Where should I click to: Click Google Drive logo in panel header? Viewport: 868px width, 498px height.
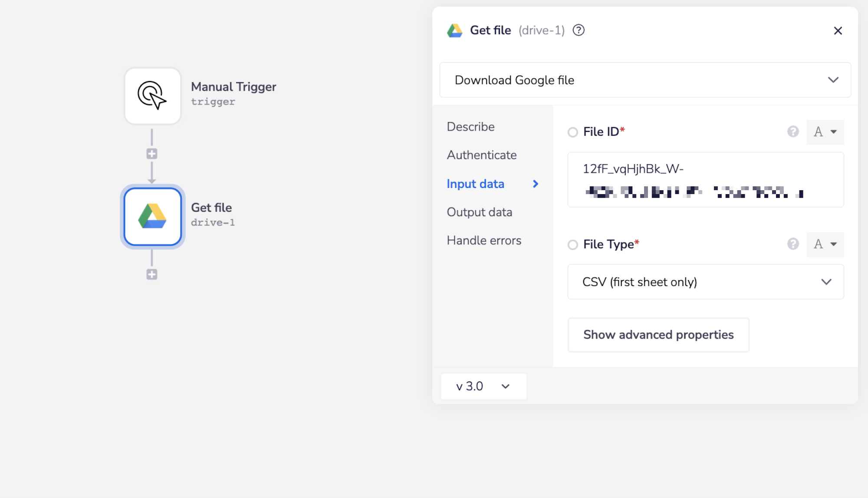tap(454, 30)
